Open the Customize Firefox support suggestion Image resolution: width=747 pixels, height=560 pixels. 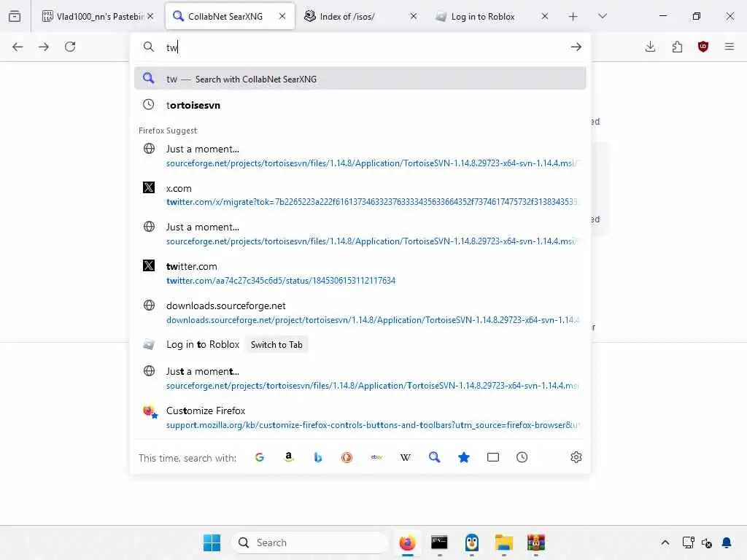360,418
